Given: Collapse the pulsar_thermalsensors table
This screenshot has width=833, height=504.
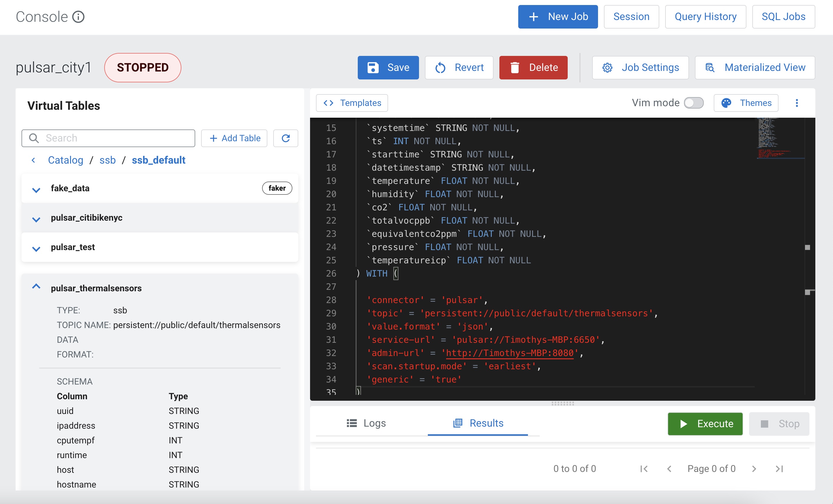Looking at the screenshot, I should [36, 287].
